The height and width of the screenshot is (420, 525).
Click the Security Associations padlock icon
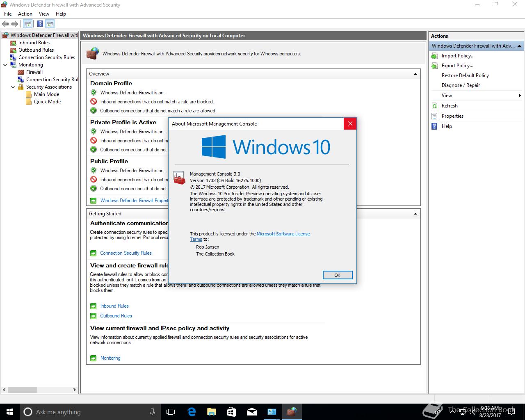tap(21, 87)
